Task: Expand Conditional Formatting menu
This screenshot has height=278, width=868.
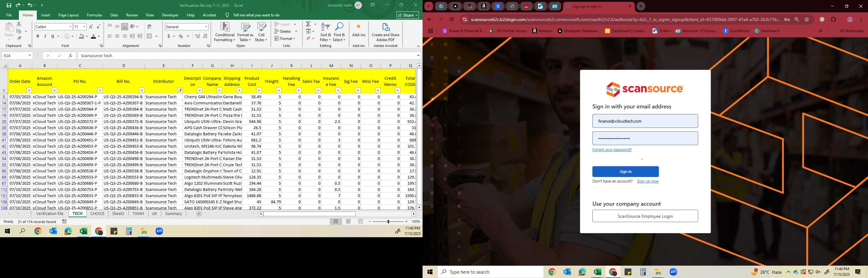Action: click(225, 32)
